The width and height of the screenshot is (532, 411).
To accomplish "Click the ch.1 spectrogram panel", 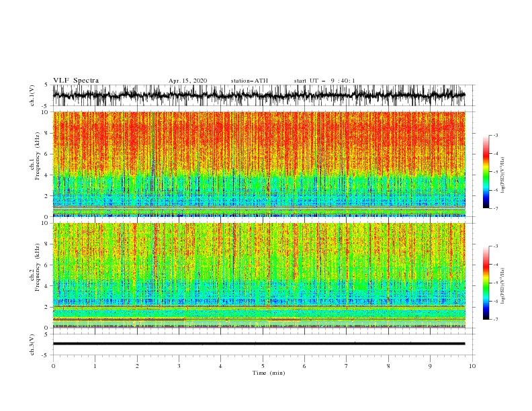I will click(x=259, y=164).
